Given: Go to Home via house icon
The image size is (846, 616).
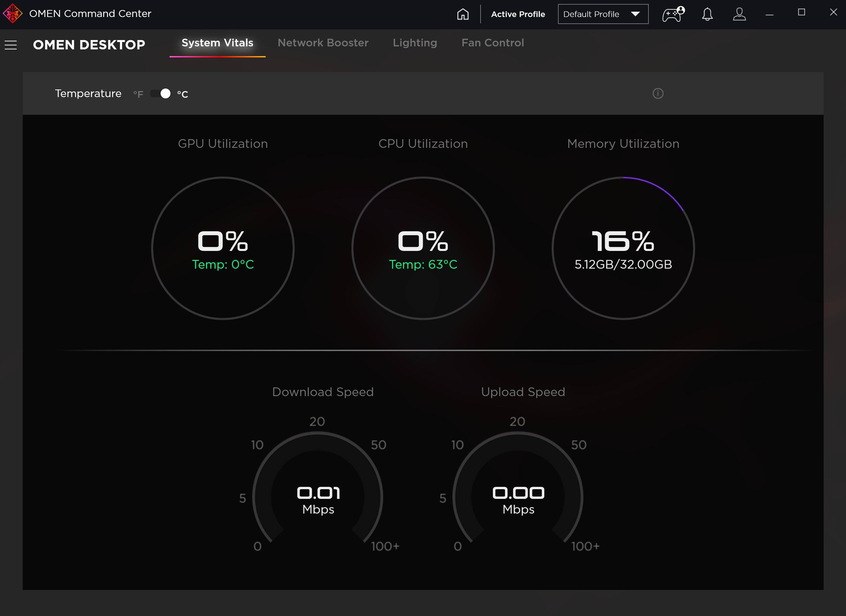Looking at the screenshot, I should (463, 14).
